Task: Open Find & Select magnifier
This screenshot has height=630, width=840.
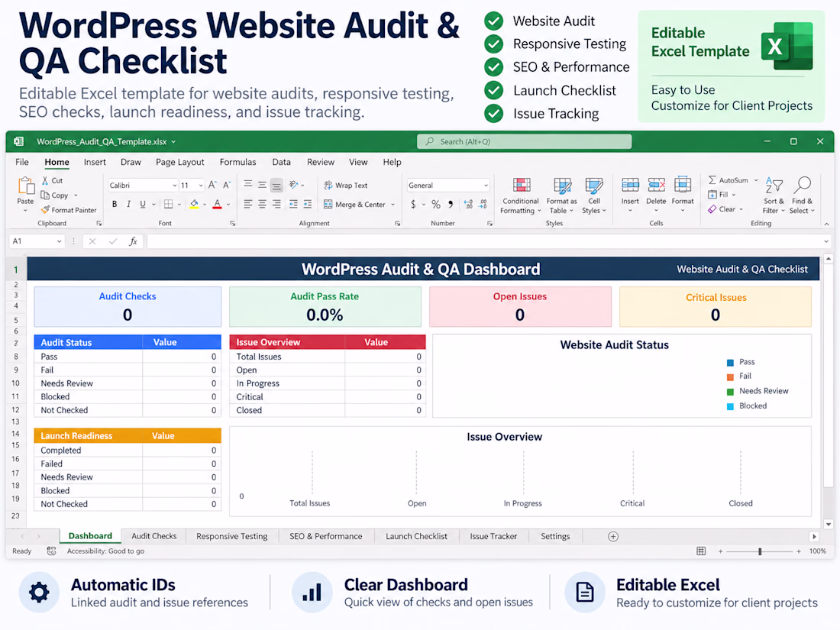Action: pos(802,195)
